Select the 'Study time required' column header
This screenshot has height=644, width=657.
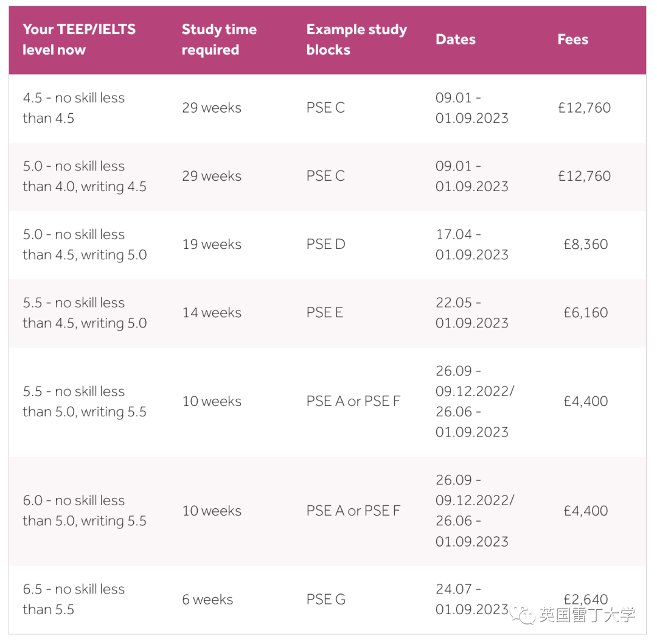point(219,40)
